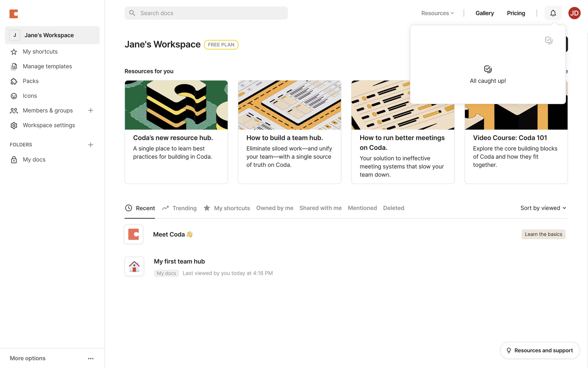The width and height of the screenshot is (588, 368).
Task: Open Workspace settings gear
Action: pos(14,125)
